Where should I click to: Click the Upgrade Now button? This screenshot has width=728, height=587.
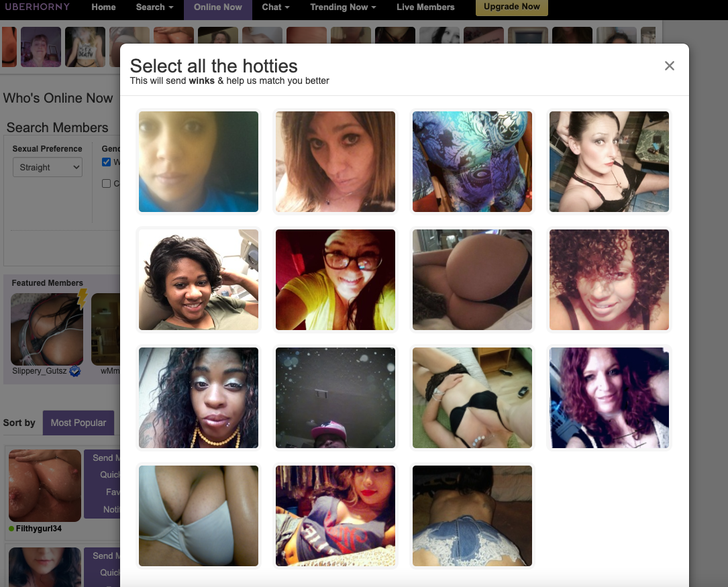pyautogui.click(x=512, y=7)
